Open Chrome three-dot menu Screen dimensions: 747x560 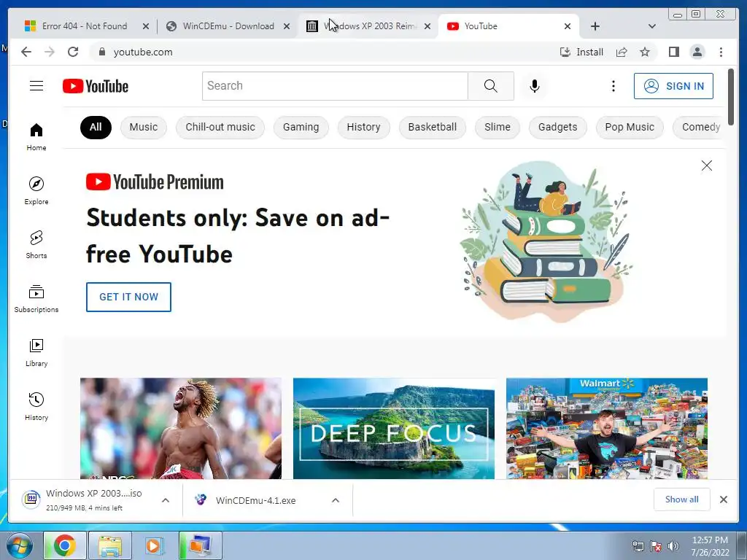coord(721,52)
